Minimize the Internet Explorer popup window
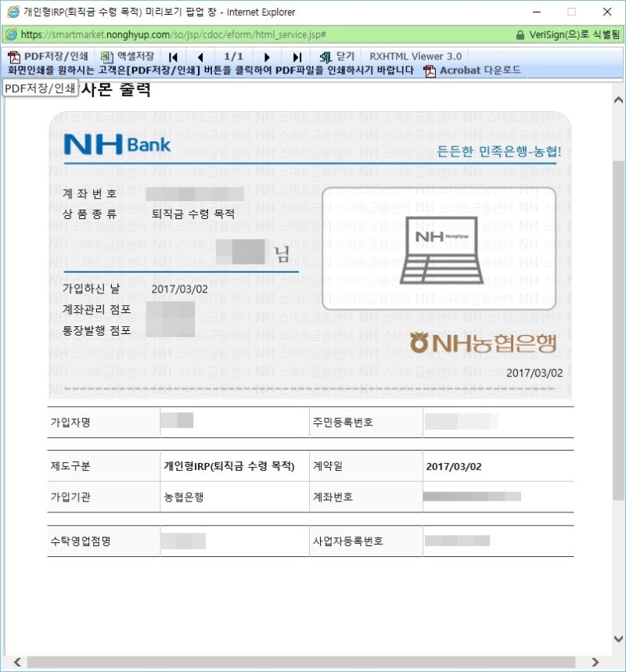 (x=537, y=12)
